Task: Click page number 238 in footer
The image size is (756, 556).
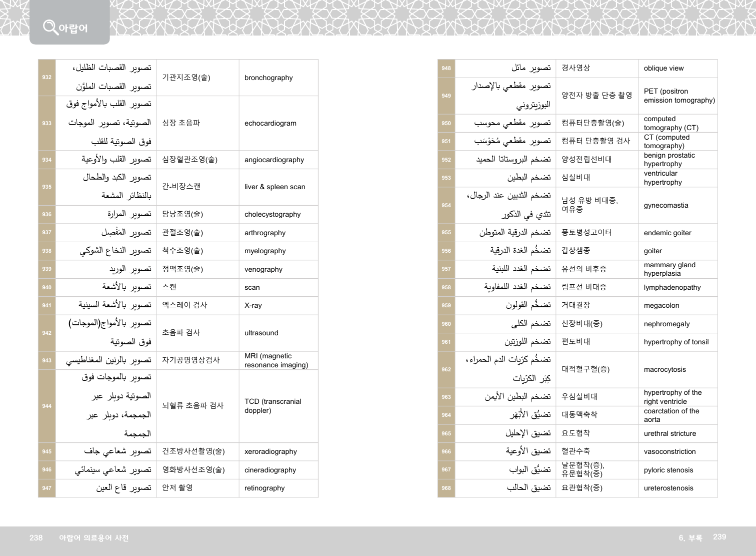Action: (36, 538)
